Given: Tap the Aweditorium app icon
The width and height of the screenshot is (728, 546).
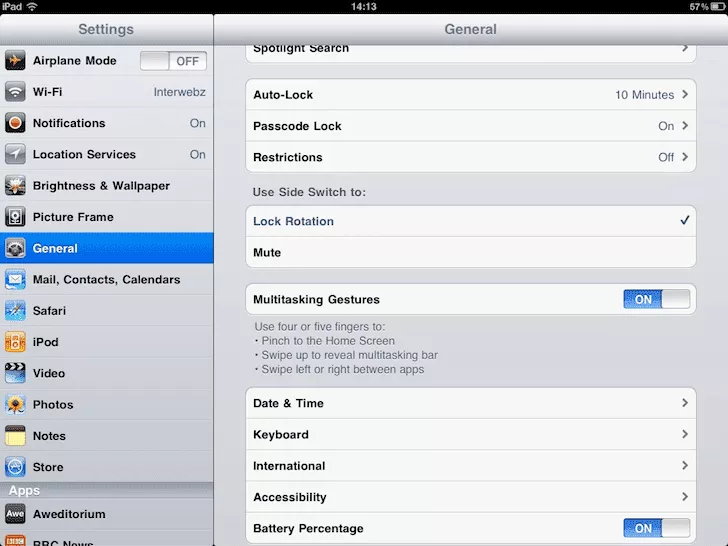Looking at the screenshot, I should tap(15, 514).
